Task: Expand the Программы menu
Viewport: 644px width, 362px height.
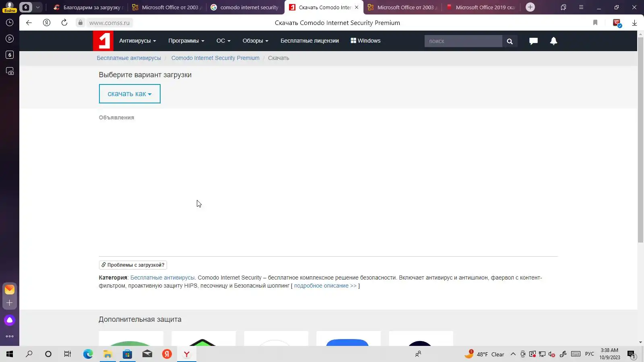Action: coord(186,41)
